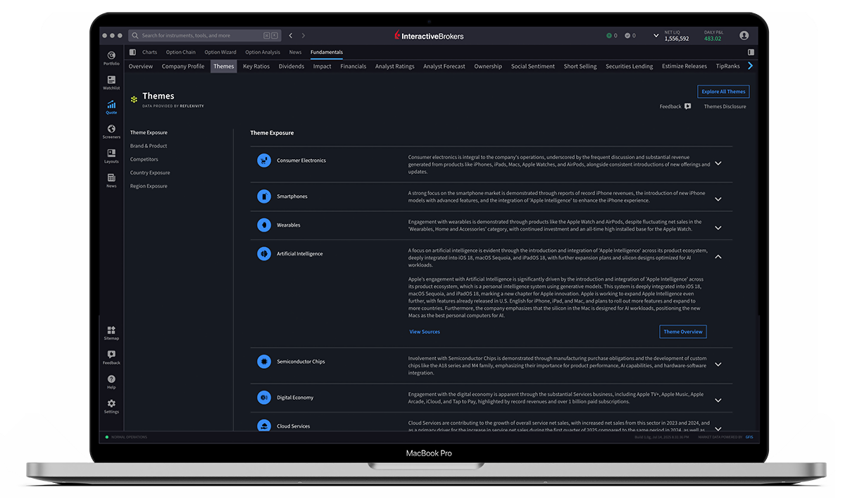The image size is (845, 504).
Task: Click the Net Liq value 1,556,592
Action: pos(677,39)
